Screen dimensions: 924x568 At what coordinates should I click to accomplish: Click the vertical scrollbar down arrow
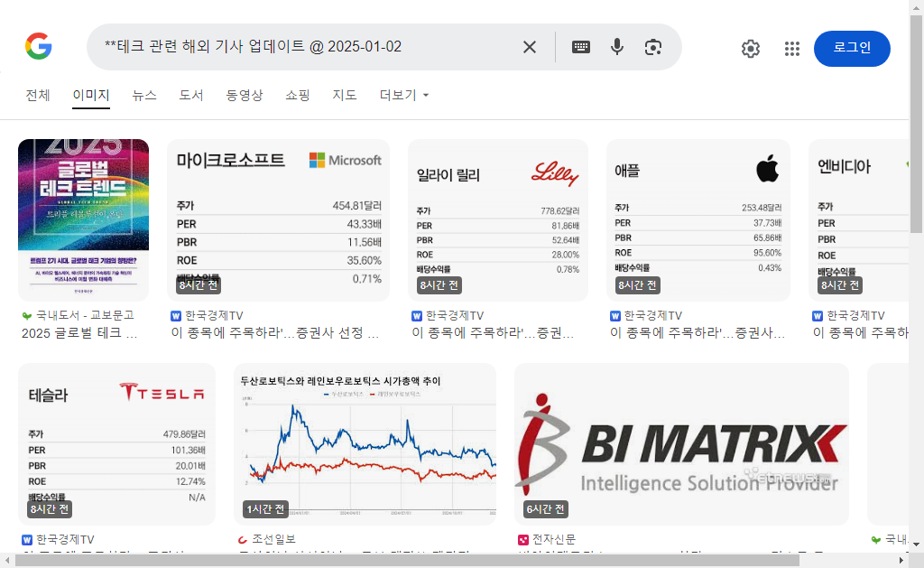917,544
